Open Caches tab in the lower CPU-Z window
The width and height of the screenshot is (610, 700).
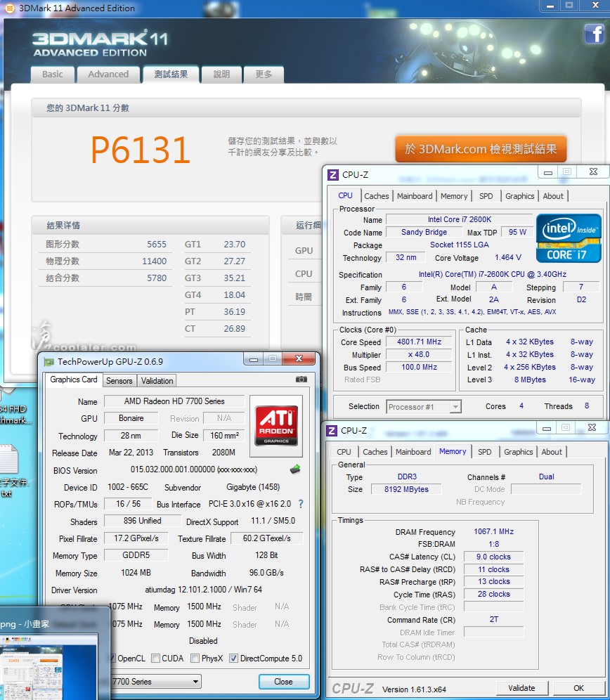point(375,452)
